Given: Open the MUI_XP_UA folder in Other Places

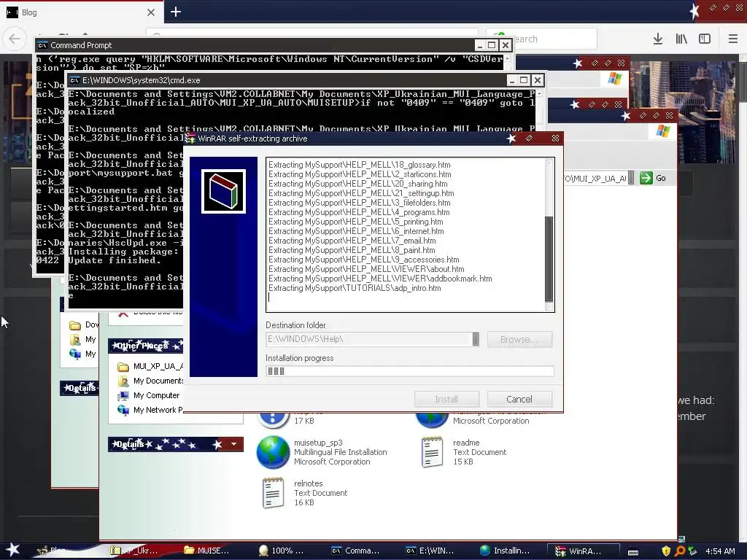Looking at the screenshot, I should [123, 366].
